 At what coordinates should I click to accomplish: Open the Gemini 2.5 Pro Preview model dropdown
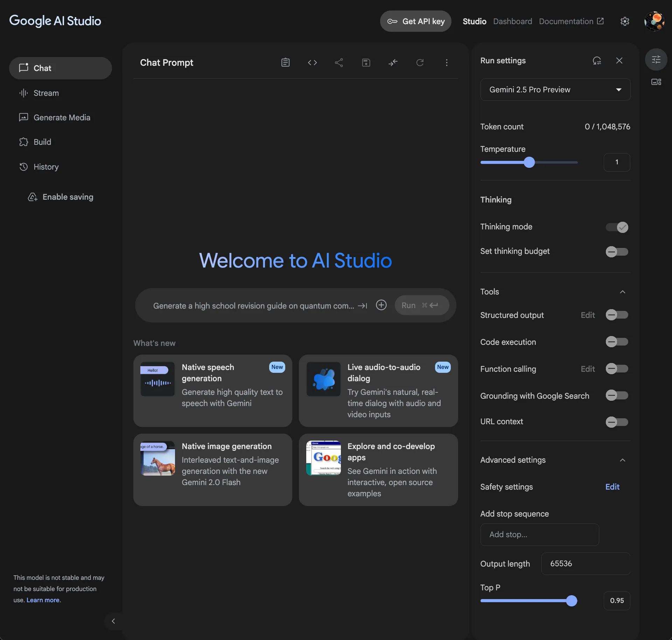pyautogui.click(x=555, y=90)
